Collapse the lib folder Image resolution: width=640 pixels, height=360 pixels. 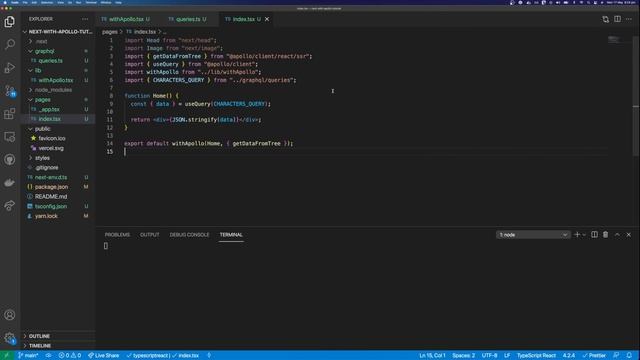click(58, 70)
